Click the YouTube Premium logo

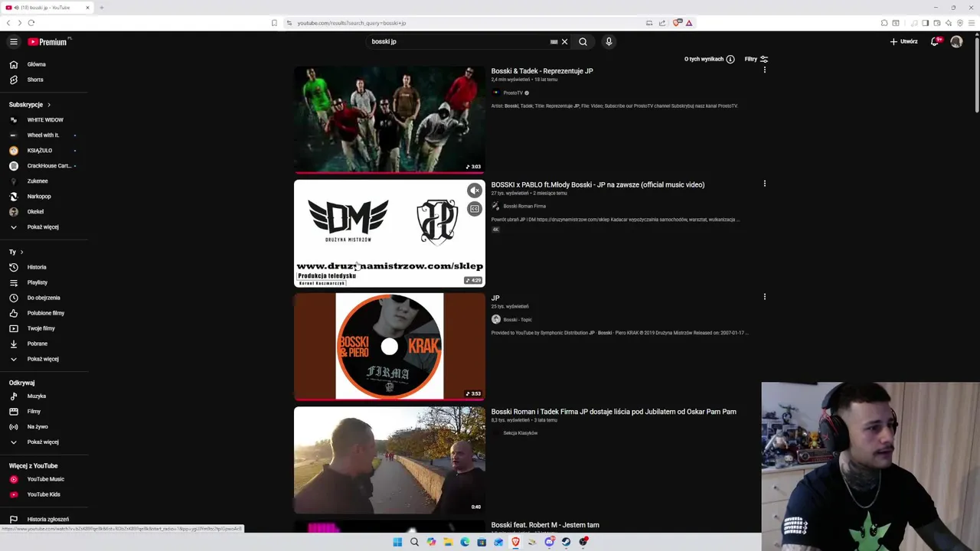tap(49, 42)
